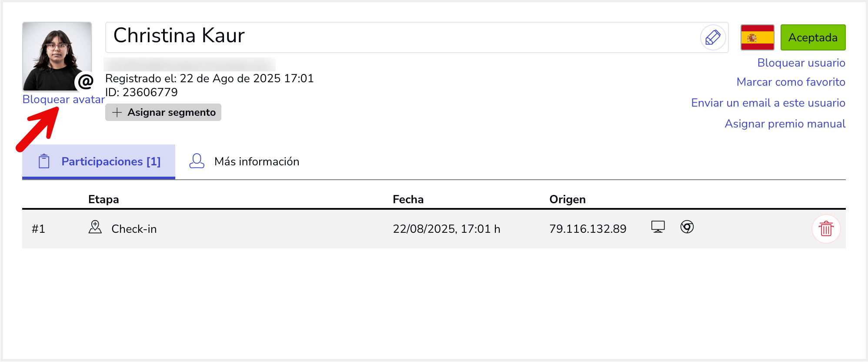This screenshot has width=868, height=362.
Task: Open Enviar un email a este usuario
Action: [x=768, y=103]
